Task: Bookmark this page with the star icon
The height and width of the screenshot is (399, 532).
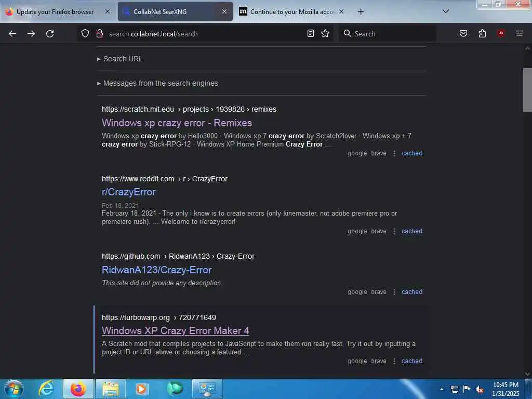Action: click(x=325, y=33)
